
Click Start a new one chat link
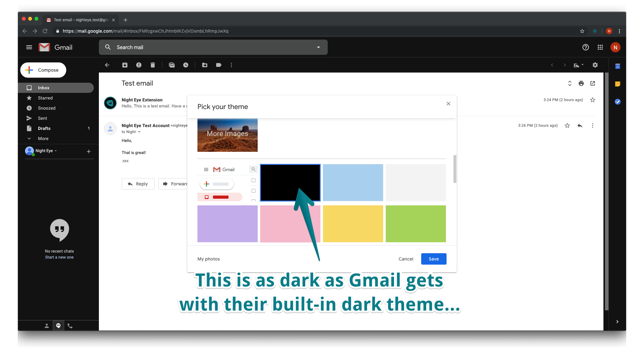59,257
